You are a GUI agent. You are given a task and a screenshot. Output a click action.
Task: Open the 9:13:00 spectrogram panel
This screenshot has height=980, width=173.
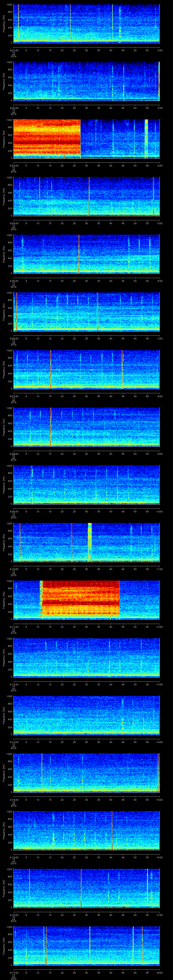[87, 715]
